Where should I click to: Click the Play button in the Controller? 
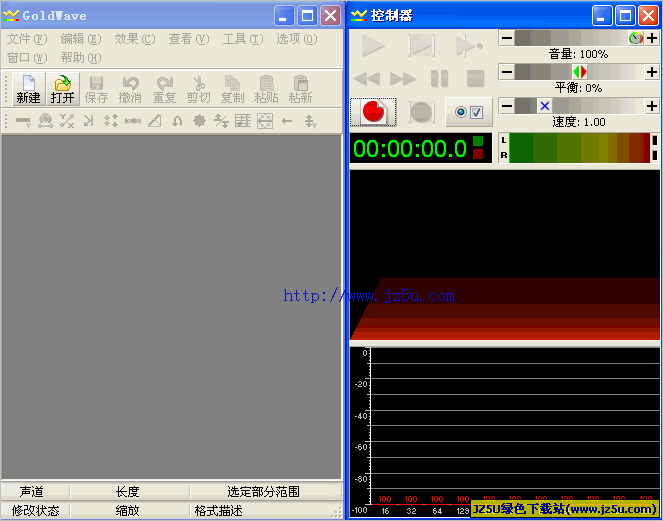[x=373, y=45]
